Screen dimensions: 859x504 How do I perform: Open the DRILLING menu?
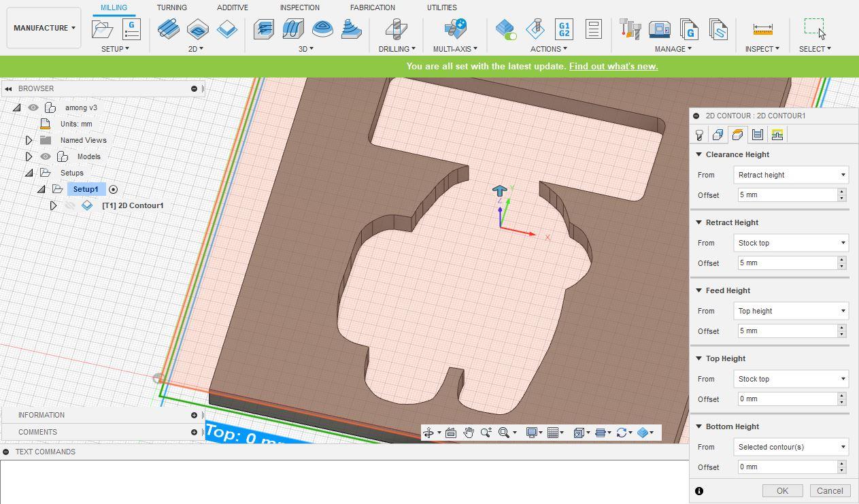[397, 49]
